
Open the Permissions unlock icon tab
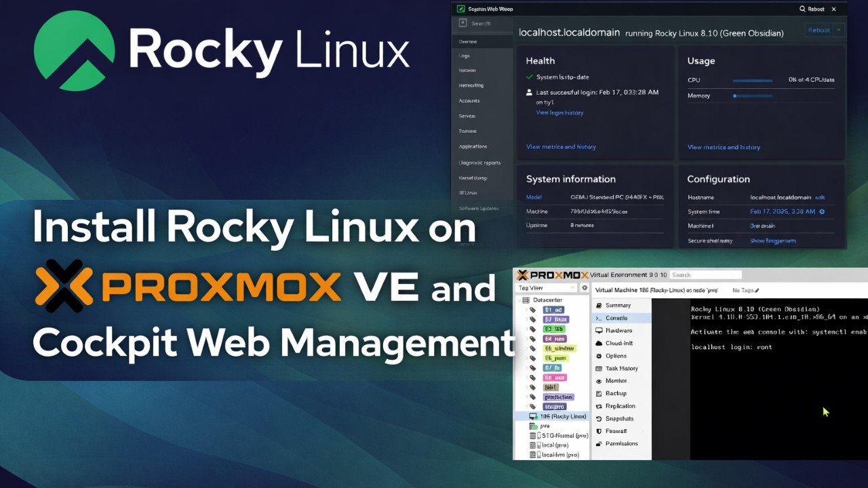(599, 444)
